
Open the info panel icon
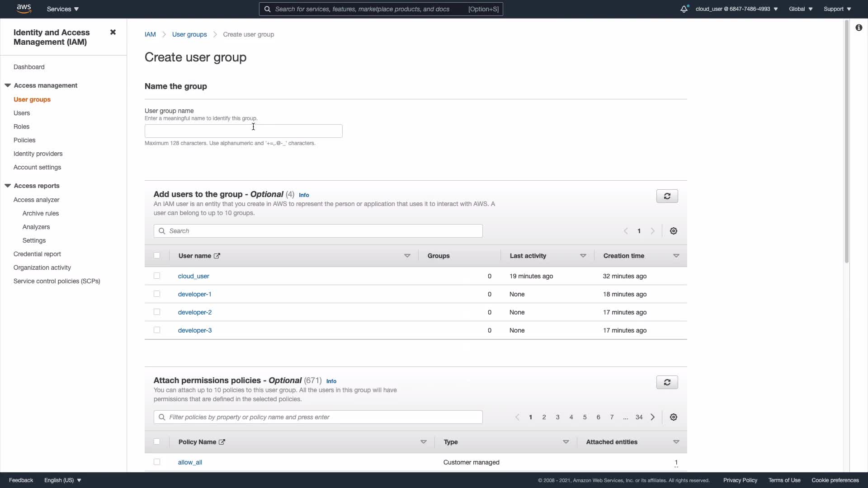(859, 28)
